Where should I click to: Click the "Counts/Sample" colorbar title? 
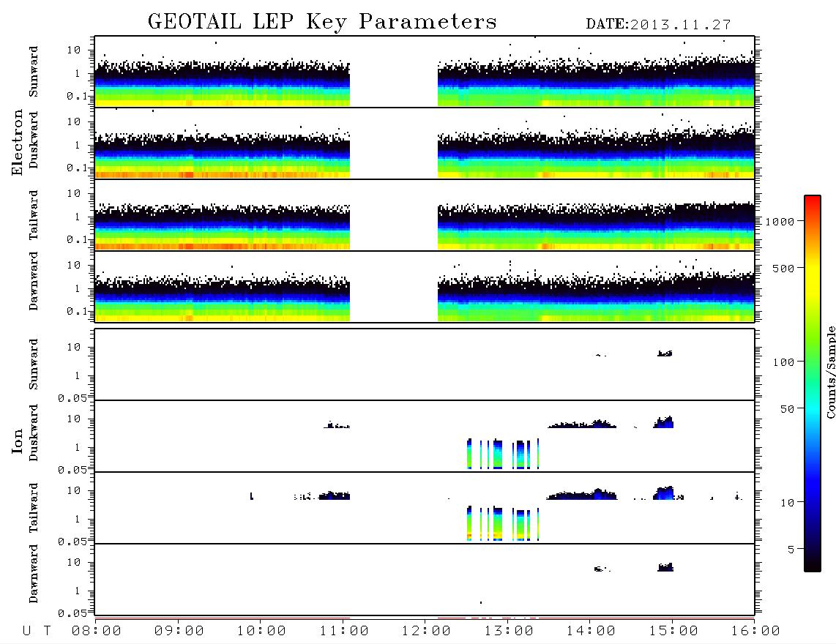[830, 372]
